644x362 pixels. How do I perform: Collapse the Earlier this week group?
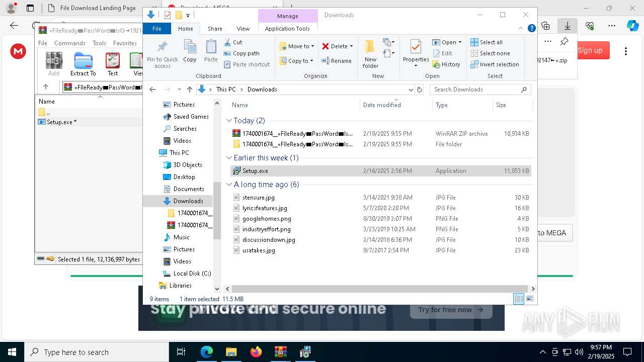[229, 158]
